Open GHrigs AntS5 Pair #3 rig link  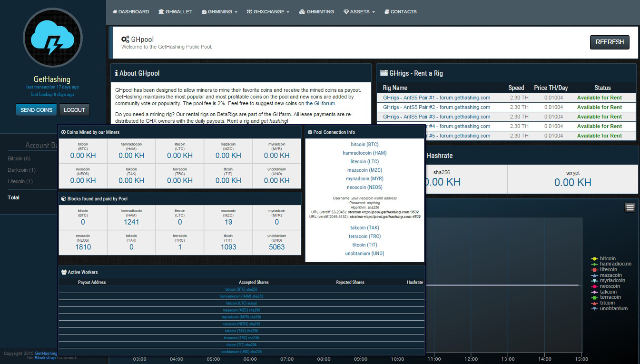click(436, 117)
